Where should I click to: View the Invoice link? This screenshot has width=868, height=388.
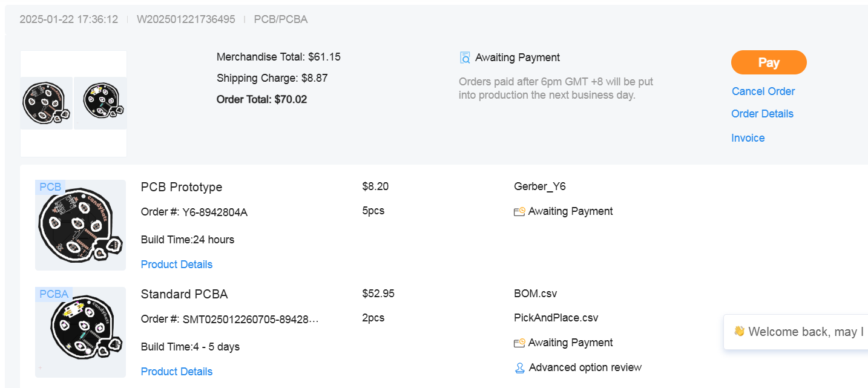[748, 138]
